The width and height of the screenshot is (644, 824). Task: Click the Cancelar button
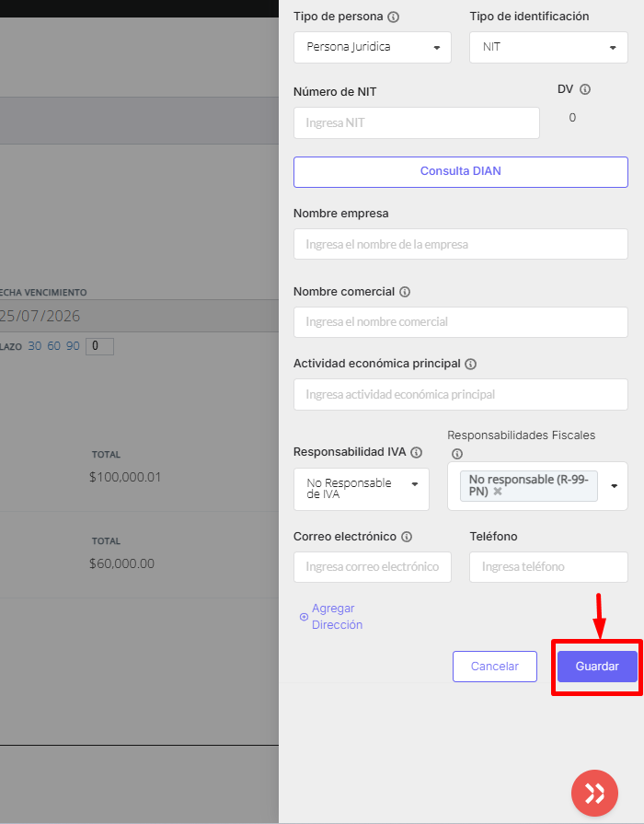[495, 667]
